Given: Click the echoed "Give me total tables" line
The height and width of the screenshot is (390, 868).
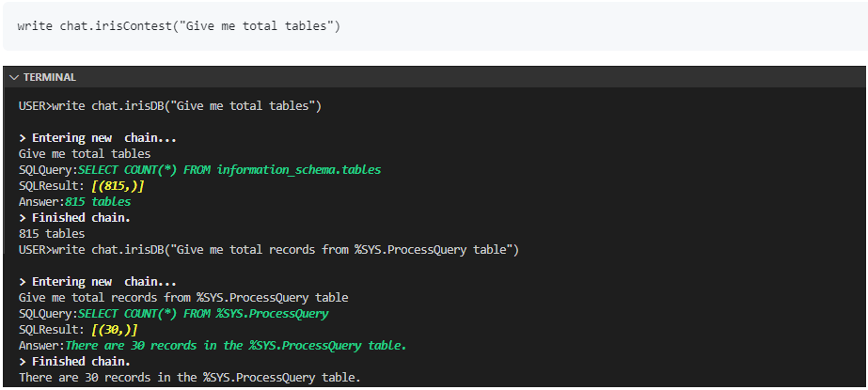Looking at the screenshot, I should (x=85, y=154).
